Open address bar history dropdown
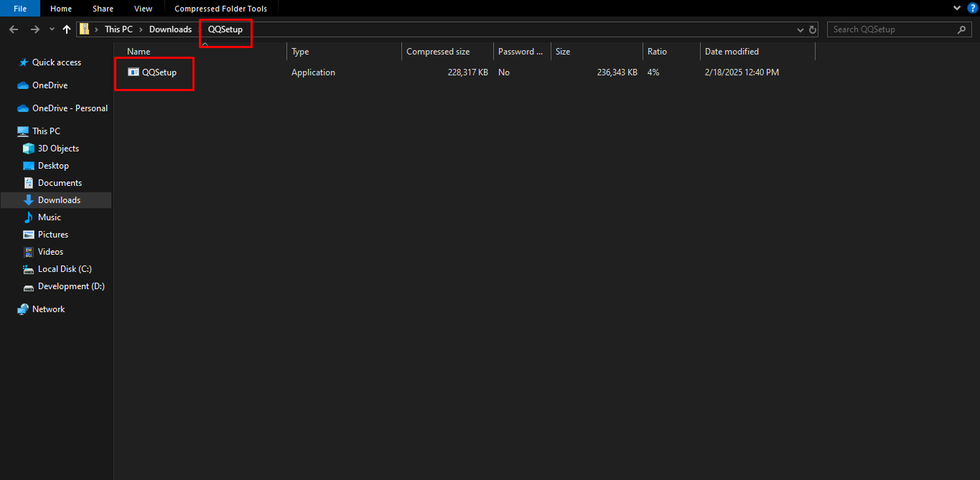Screen dimensions: 980x480 (801, 29)
